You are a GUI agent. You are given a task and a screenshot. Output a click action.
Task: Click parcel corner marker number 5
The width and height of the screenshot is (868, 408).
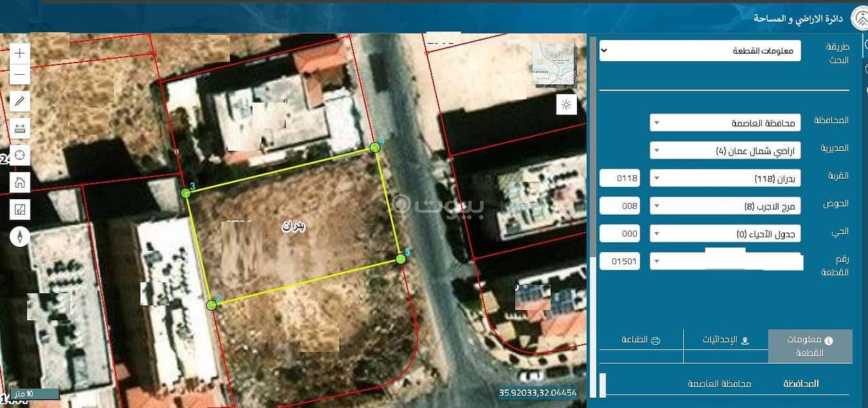pos(400,258)
